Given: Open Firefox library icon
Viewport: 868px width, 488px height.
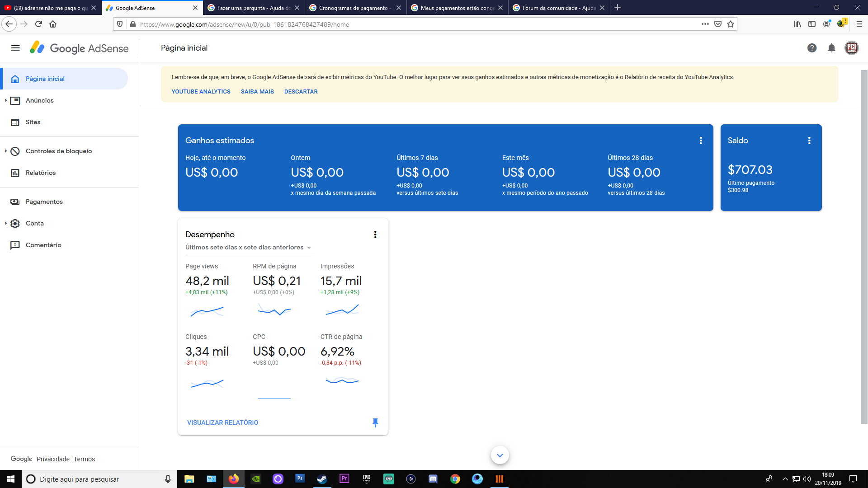Looking at the screenshot, I should tap(797, 24).
